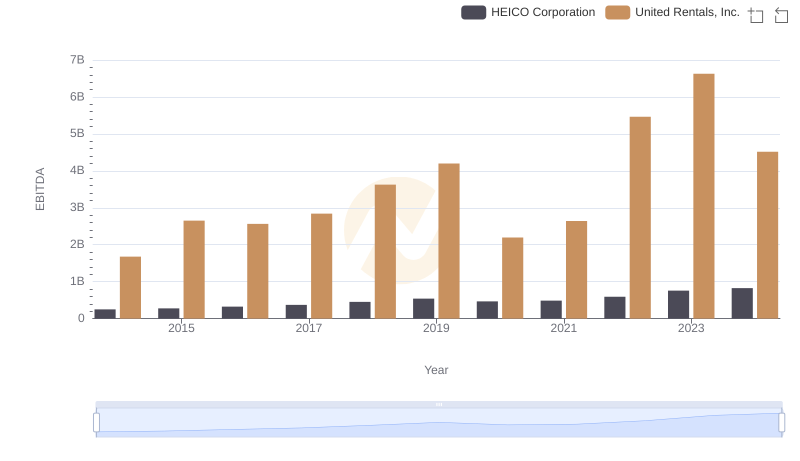Select the HEICO bar for 2022

(x=614, y=308)
